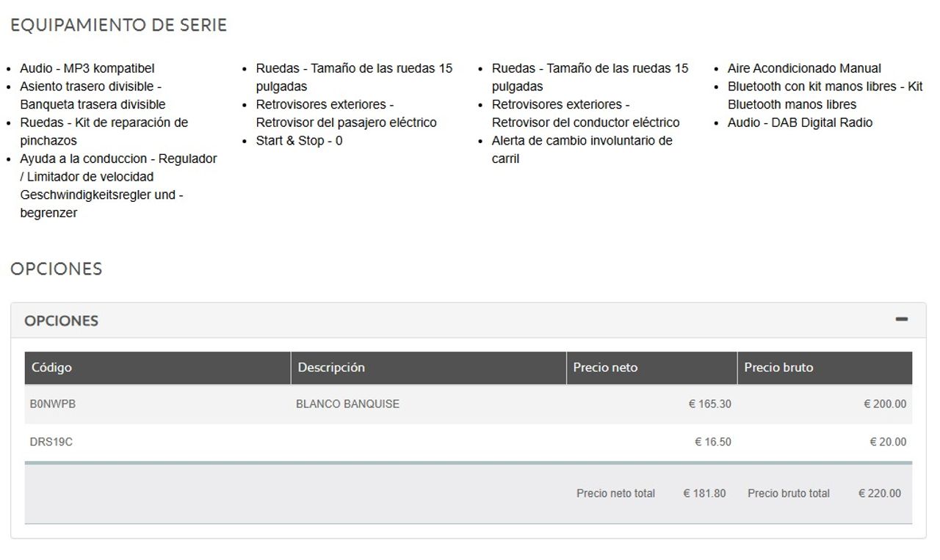The image size is (940, 560).
Task: Click the Precio neto total label
Action: (615, 493)
